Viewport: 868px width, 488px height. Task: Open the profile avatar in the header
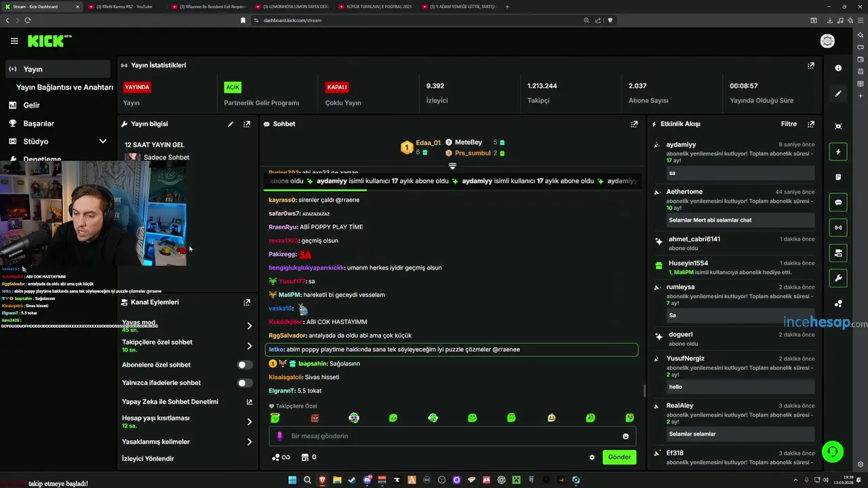tap(827, 41)
